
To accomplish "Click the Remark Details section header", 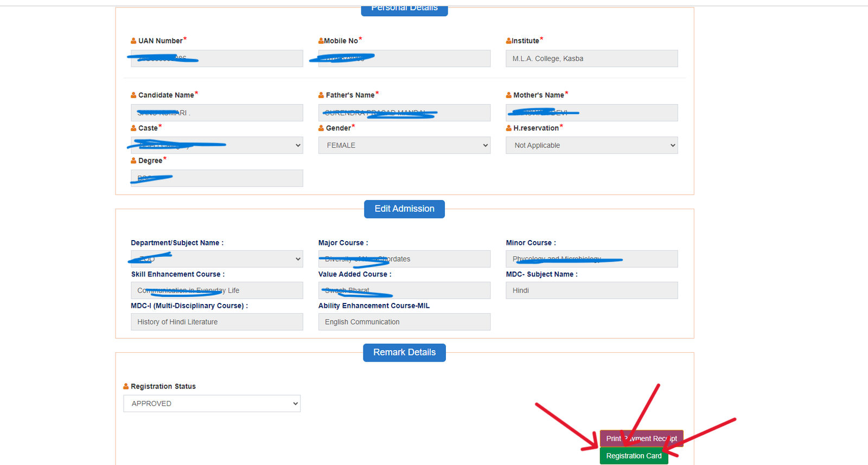I will [x=404, y=353].
